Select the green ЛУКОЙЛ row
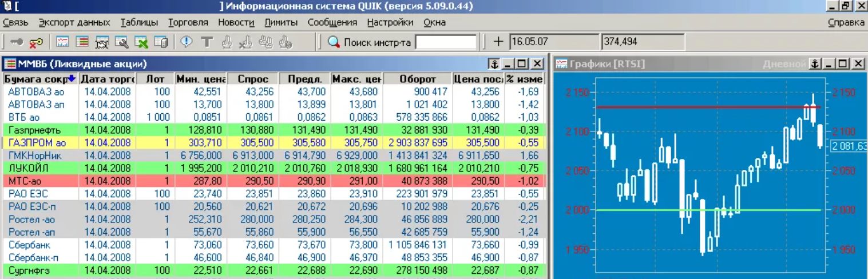Image resolution: width=868 pixels, height=279 pixels. click(275, 168)
